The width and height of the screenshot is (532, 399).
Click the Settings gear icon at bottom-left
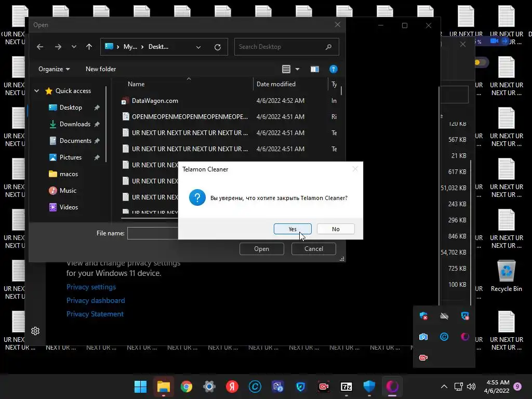tap(35, 331)
